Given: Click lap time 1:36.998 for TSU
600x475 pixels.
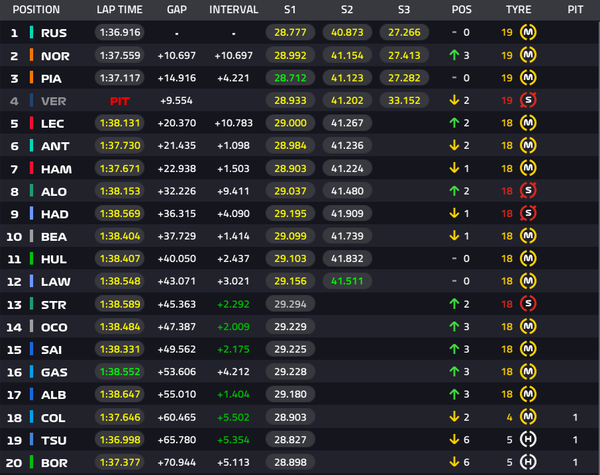Looking at the screenshot, I should coord(120,439).
